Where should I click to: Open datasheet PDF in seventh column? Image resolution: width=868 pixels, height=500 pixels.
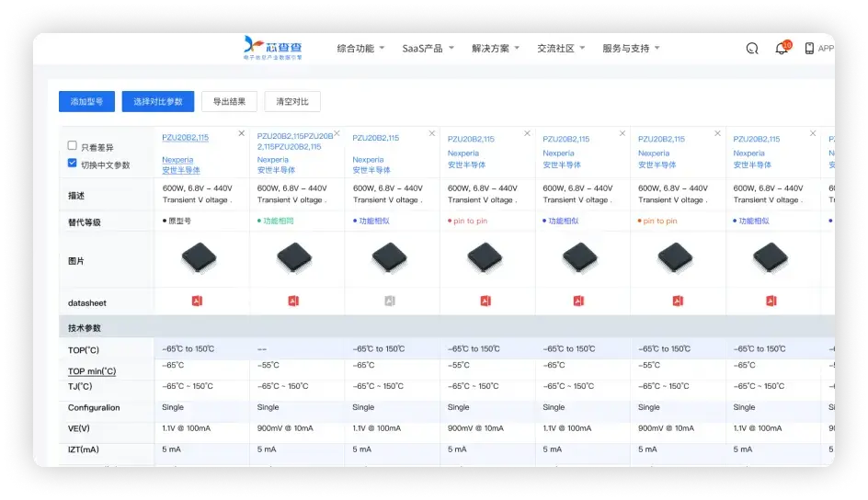pos(771,301)
